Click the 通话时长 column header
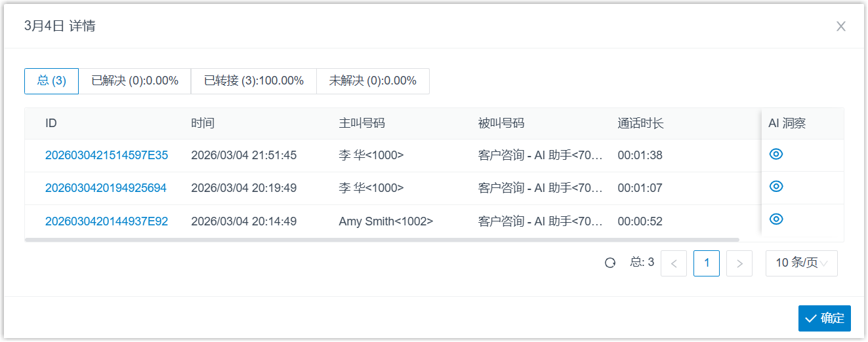The height and width of the screenshot is (342, 868). [640, 123]
